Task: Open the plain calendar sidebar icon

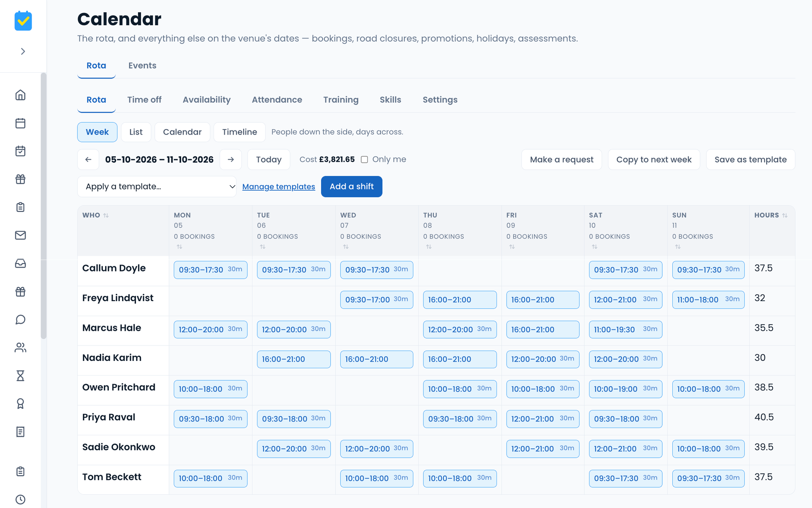Action: click(x=20, y=123)
